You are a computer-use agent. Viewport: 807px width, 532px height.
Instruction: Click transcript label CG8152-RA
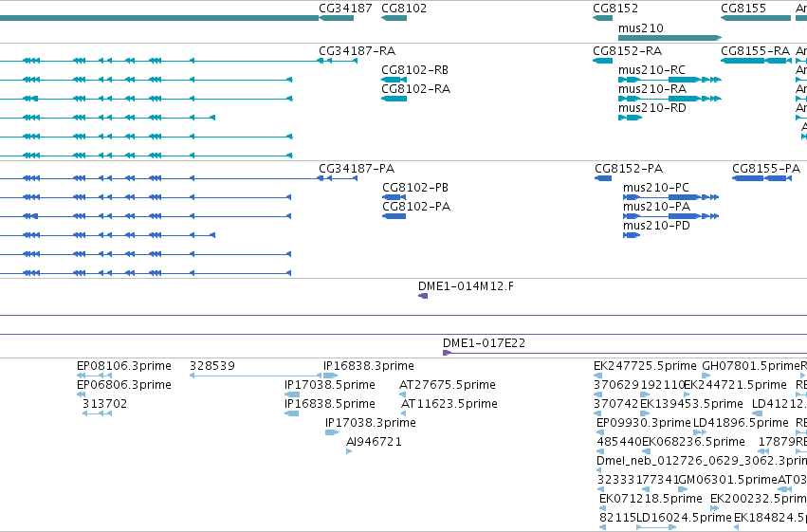(627, 51)
